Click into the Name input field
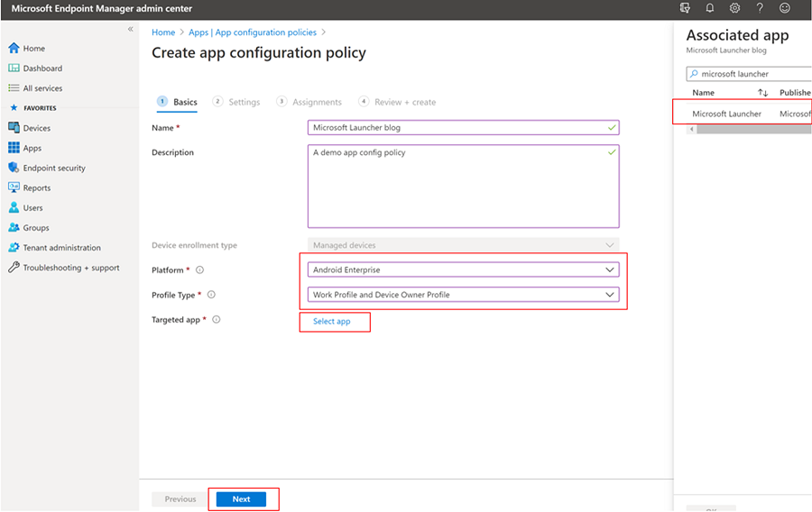Image resolution: width=812 pixels, height=512 pixels. 464,128
